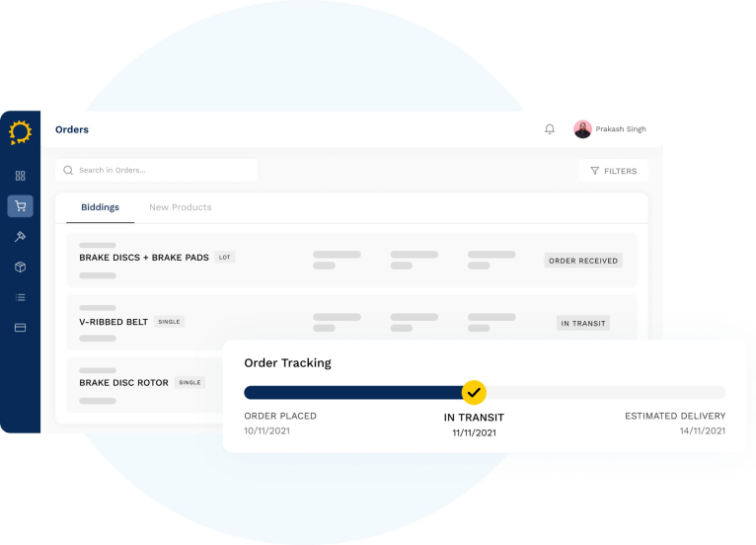
Task: Click the Order Tracking heading
Action: 287,362
